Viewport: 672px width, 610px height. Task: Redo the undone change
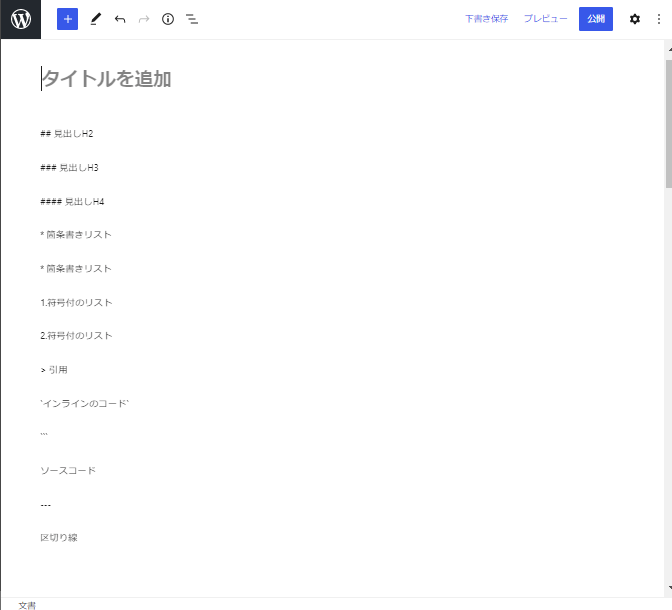pos(144,19)
